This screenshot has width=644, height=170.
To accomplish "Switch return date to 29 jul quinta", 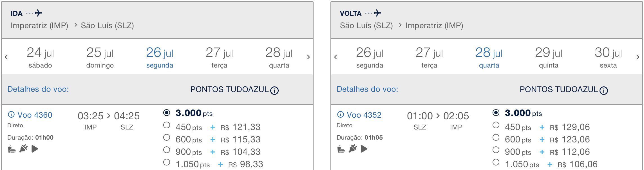I will click(549, 57).
